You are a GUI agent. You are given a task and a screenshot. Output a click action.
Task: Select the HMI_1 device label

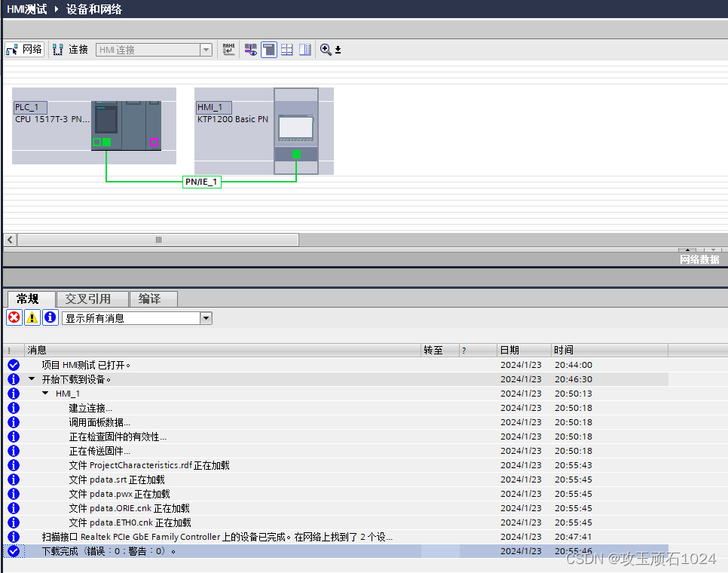[x=213, y=107]
